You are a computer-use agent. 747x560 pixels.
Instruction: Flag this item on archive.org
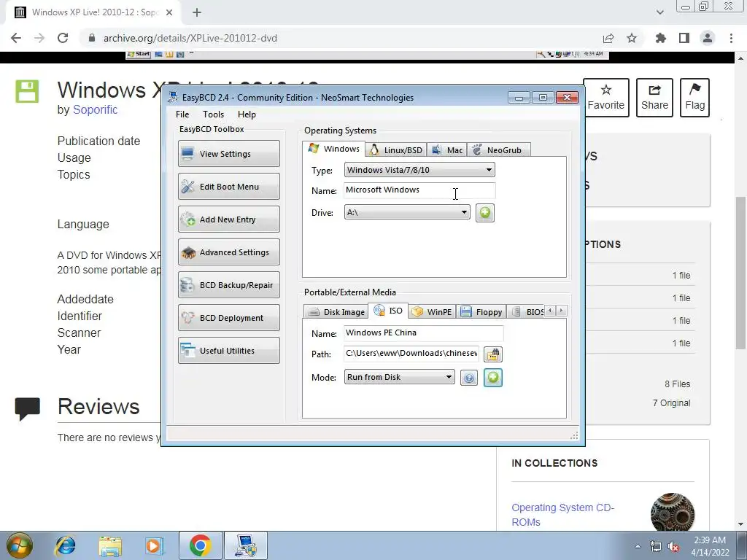[695, 98]
